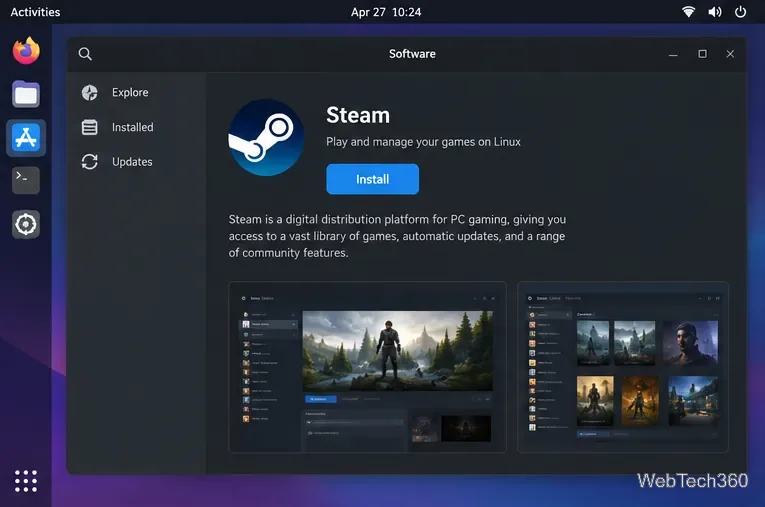This screenshot has height=507, width=765.
Task: Open the power menu icon
Action: click(740, 12)
